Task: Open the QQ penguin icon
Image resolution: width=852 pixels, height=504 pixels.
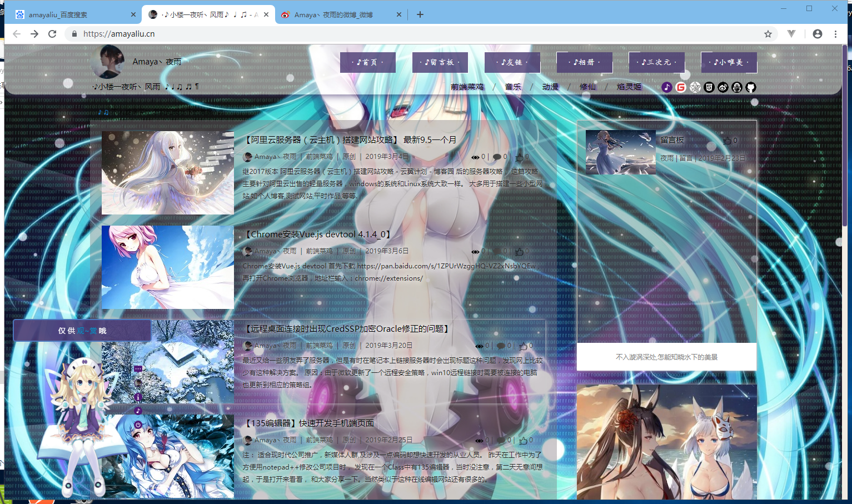Action: click(737, 87)
